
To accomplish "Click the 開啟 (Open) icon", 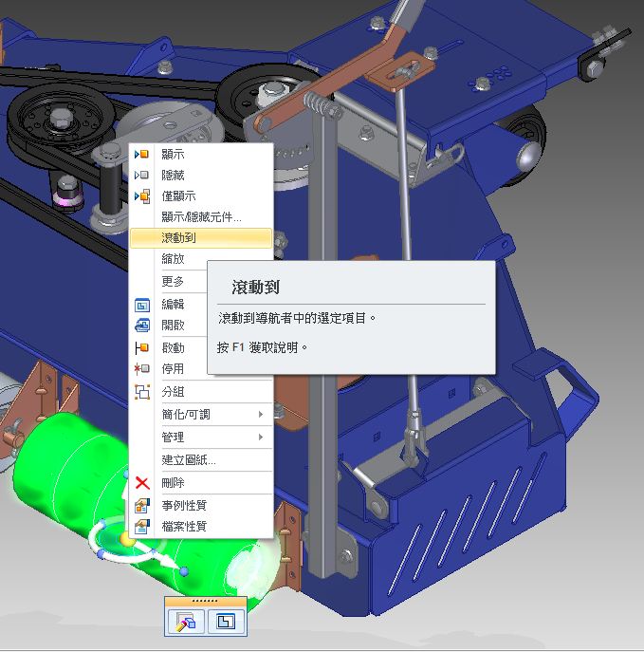I will point(142,326).
